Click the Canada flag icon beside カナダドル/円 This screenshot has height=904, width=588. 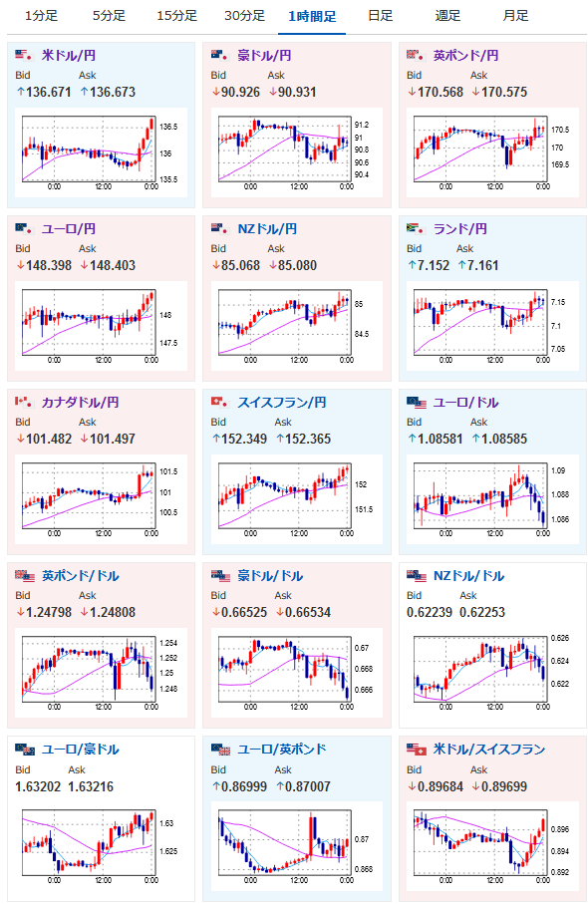tap(24, 403)
